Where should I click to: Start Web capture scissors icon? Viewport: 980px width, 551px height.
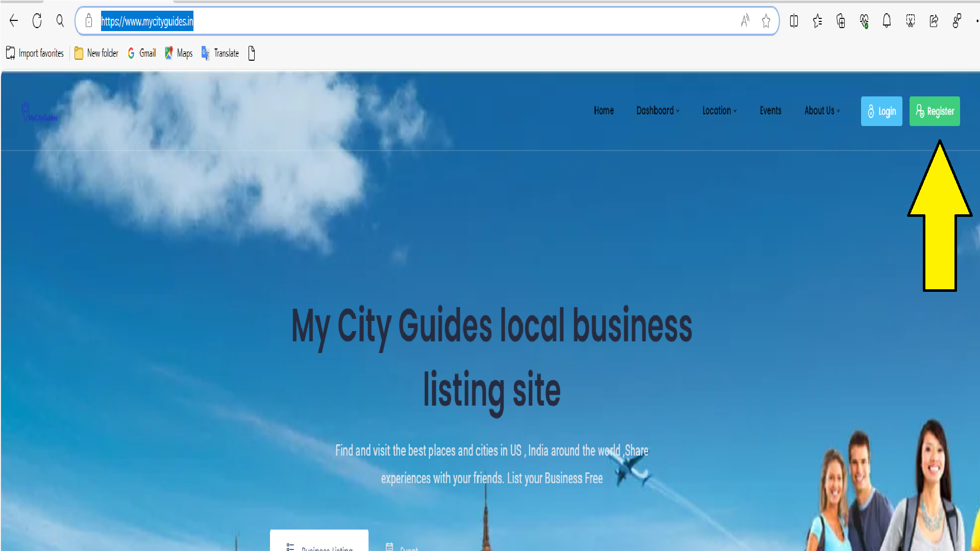[x=910, y=21]
